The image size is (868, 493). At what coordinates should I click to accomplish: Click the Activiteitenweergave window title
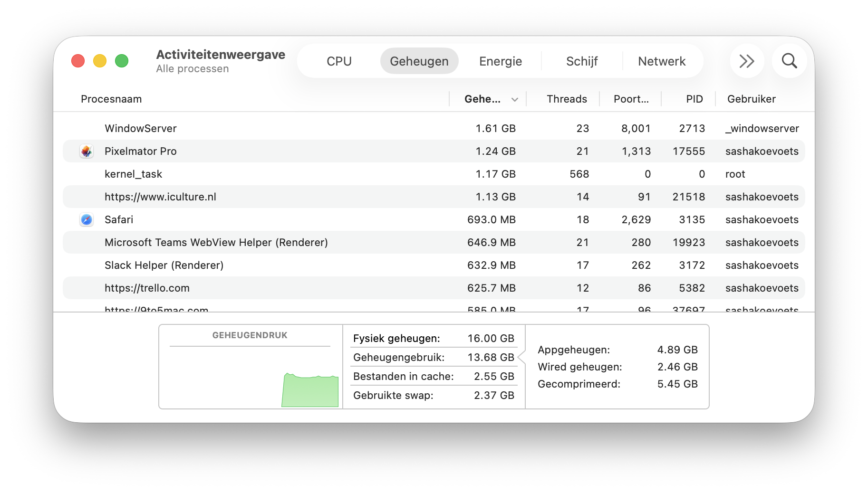coord(221,55)
